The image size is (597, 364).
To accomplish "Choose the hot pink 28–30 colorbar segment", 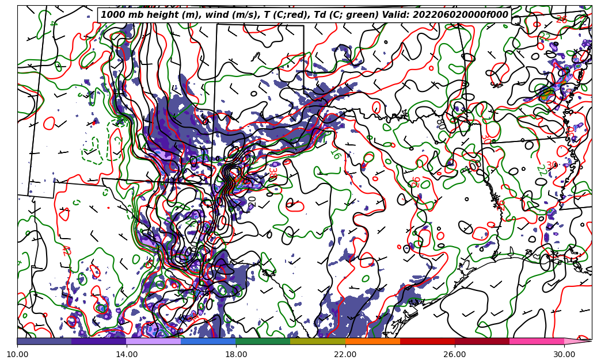I will pyautogui.click(x=537, y=341).
